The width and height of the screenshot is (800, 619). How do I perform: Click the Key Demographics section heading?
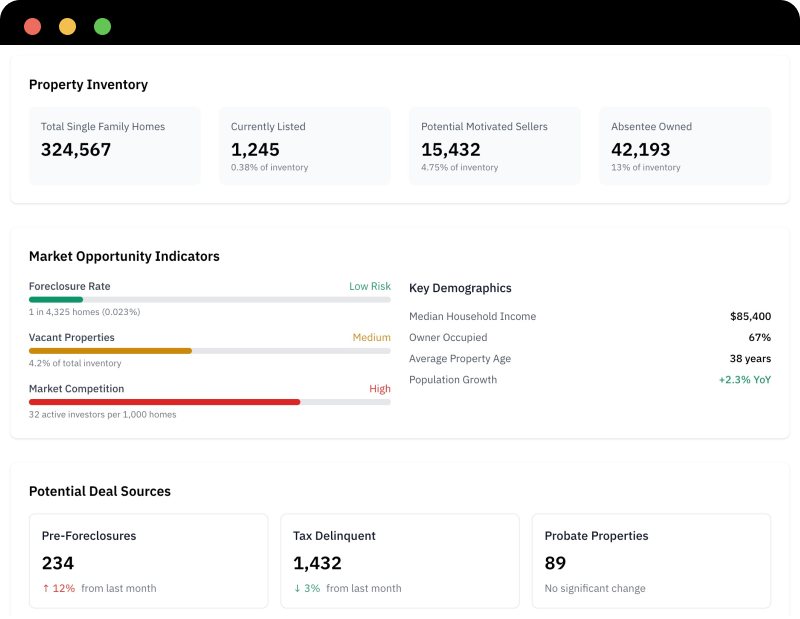[460, 288]
